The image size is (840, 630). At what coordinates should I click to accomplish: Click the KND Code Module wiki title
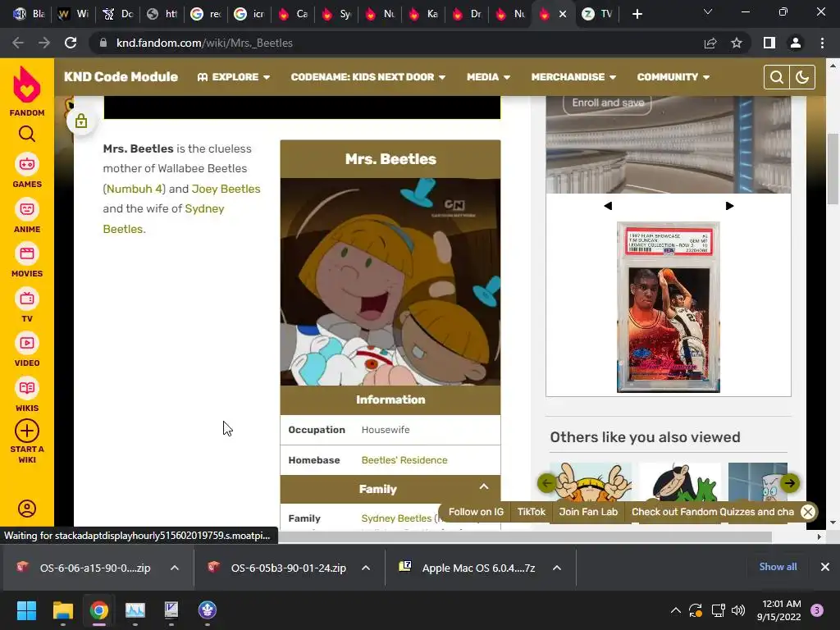(121, 77)
